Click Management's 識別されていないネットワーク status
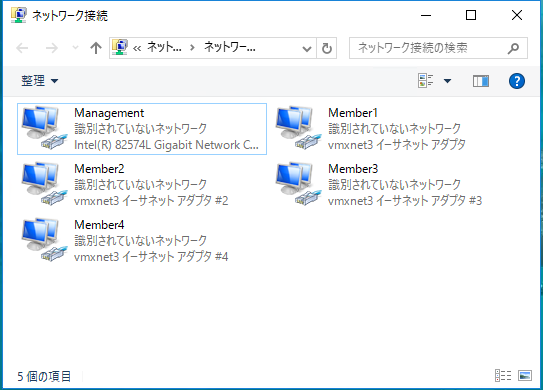The image size is (543, 390). (x=141, y=129)
